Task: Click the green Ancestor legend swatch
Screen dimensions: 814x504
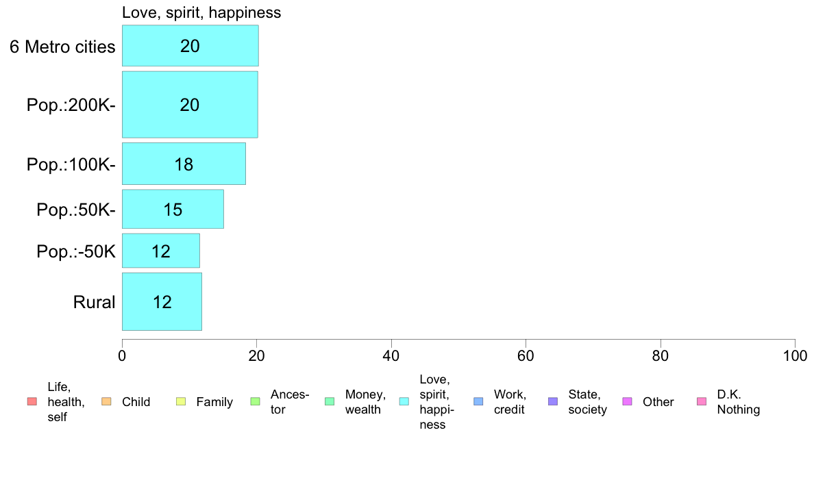Action: [x=255, y=402]
